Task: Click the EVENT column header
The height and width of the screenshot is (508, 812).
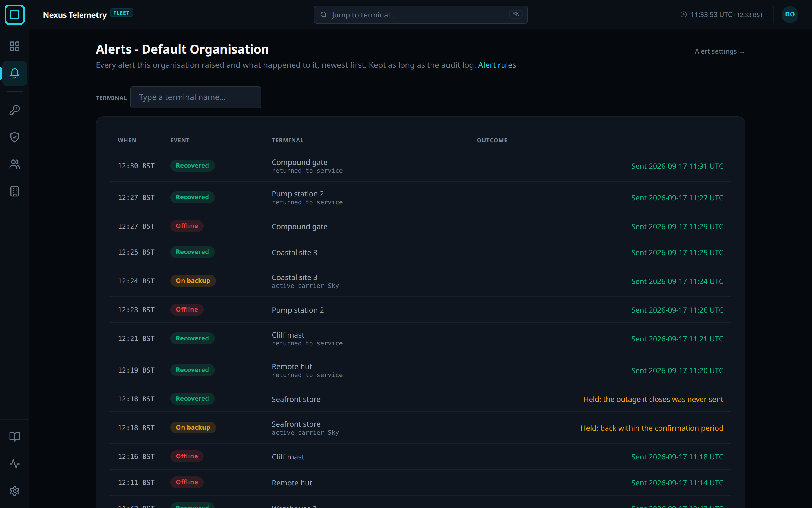Action: pos(180,140)
